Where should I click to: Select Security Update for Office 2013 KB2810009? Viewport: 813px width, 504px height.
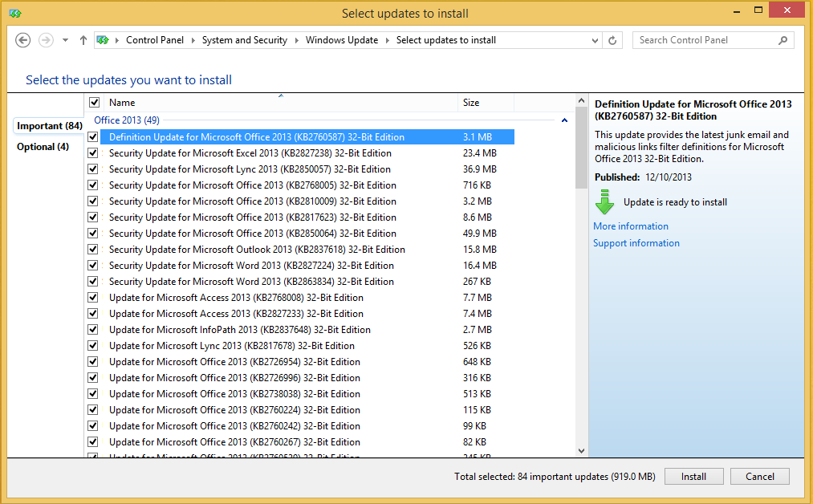[253, 201]
